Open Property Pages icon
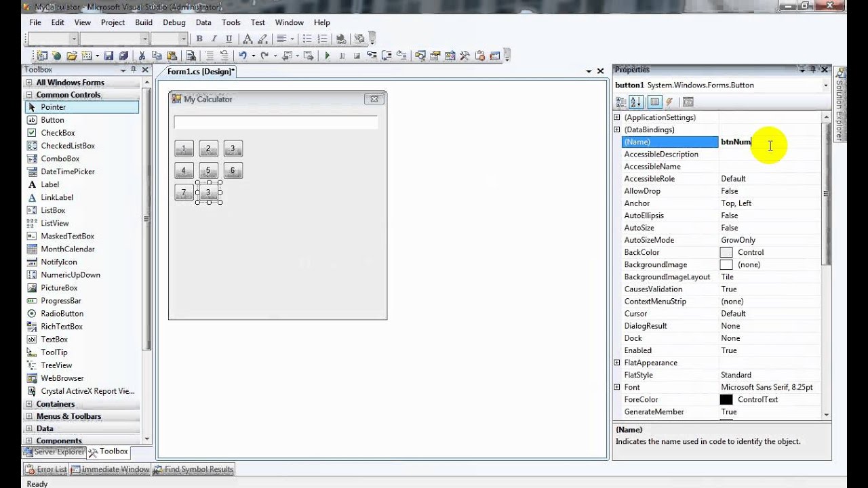The width and height of the screenshot is (868, 488). click(x=688, y=102)
